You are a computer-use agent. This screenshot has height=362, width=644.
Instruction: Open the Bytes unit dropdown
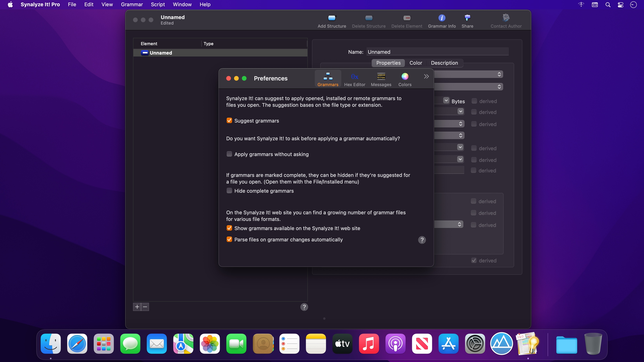[446, 100]
